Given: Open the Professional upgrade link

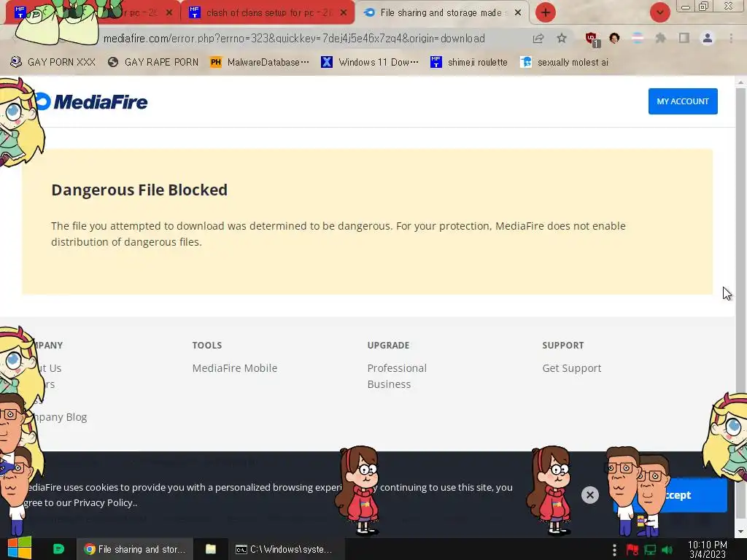Looking at the screenshot, I should click(x=397, y=368).
